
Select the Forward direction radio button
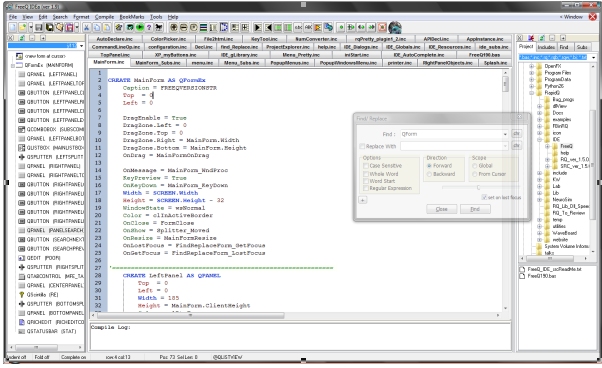[x=430, y=166]
